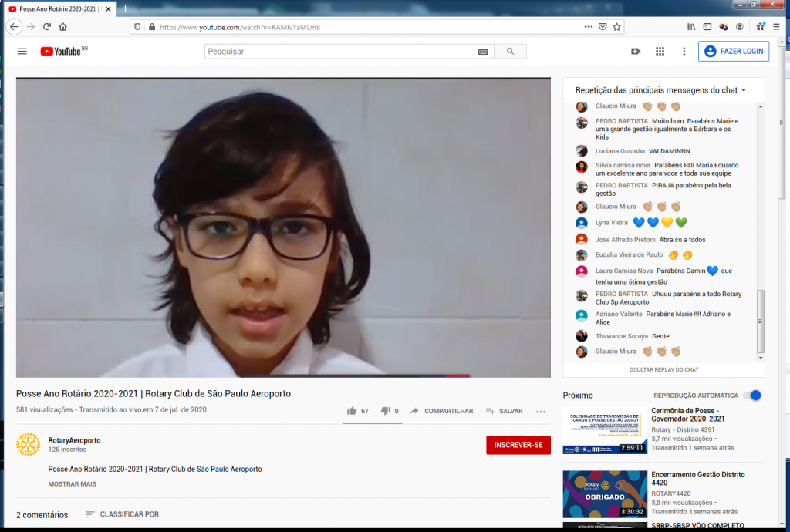Like the video with thumbs up
Image resolution: width=790 pixels, height=532 pixels.
(x=352, y=411)
